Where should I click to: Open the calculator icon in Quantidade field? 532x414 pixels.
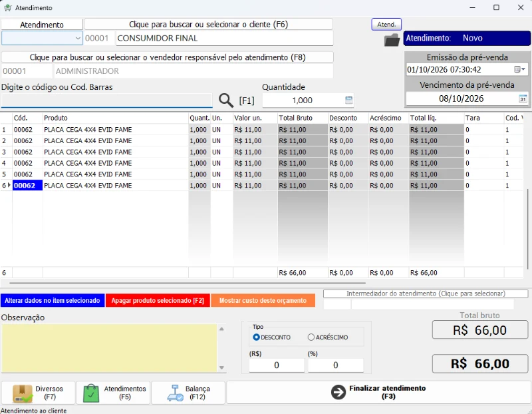pos(348,101)
